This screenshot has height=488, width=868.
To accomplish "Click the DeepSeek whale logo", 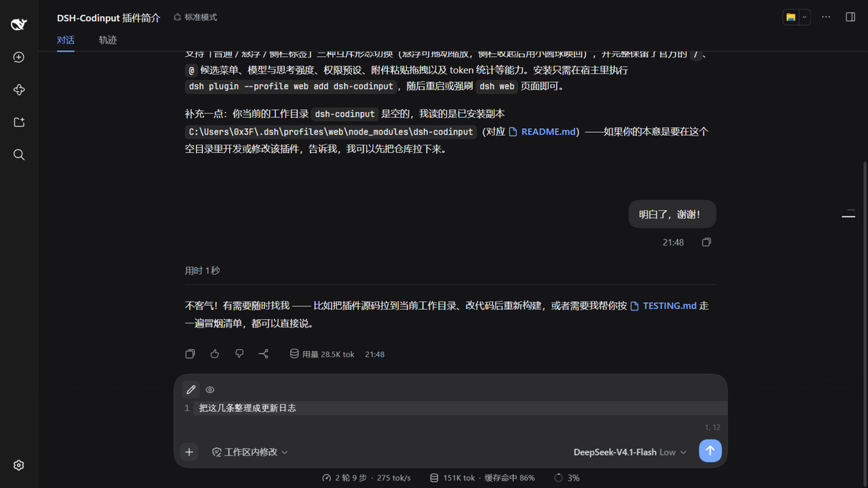I will click(x=19, y=24).
